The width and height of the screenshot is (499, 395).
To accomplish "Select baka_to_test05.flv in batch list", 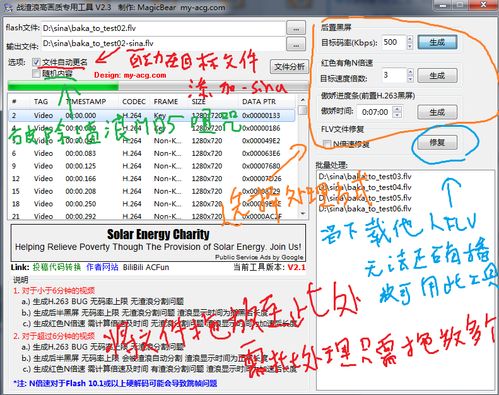I will pos(365,198).
